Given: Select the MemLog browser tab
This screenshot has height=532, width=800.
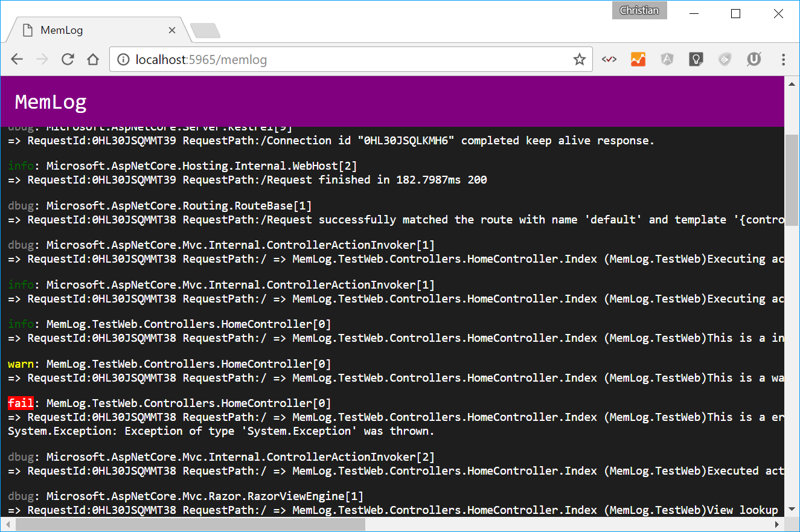Looking at the screenshot, I should (98, 30).
